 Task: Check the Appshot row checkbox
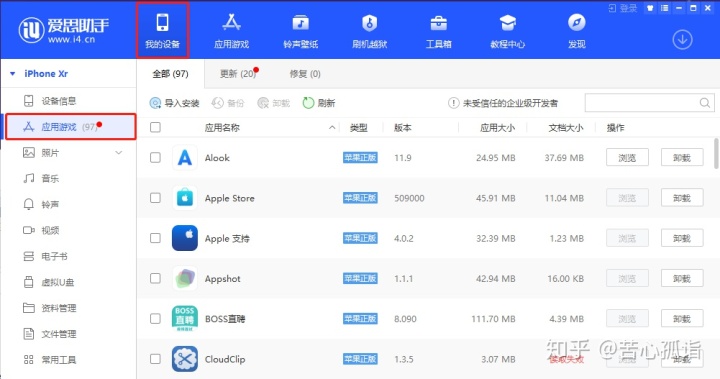click(x=155, y=278)
